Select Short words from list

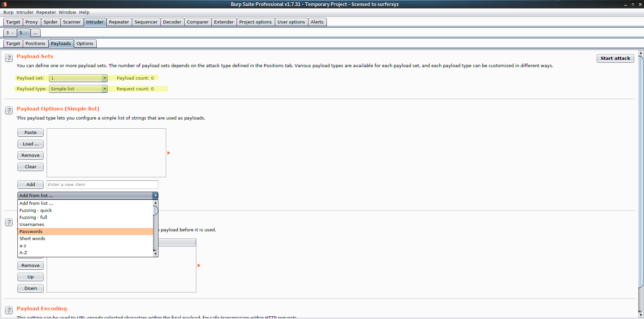pyautogui.click(x=85, y=238)
